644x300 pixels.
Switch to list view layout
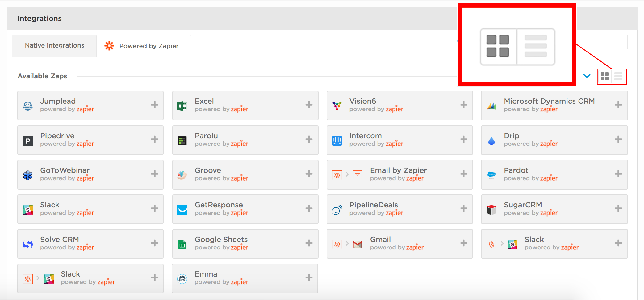point(619,76)
